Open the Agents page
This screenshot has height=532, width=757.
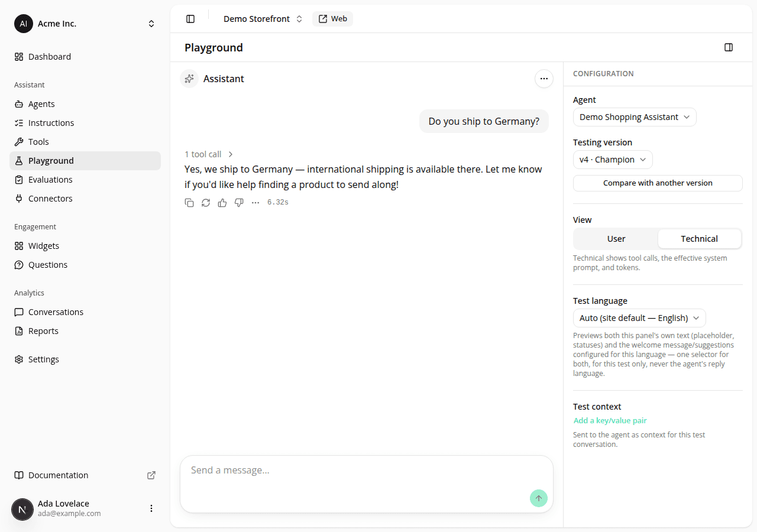[85, 104]
